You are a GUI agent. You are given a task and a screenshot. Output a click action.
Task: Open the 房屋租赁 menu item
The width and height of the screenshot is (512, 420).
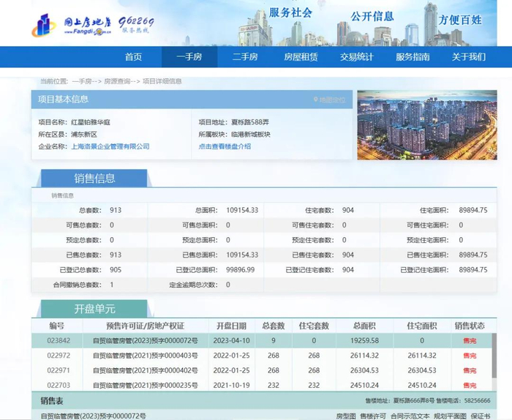coord(301,57)
